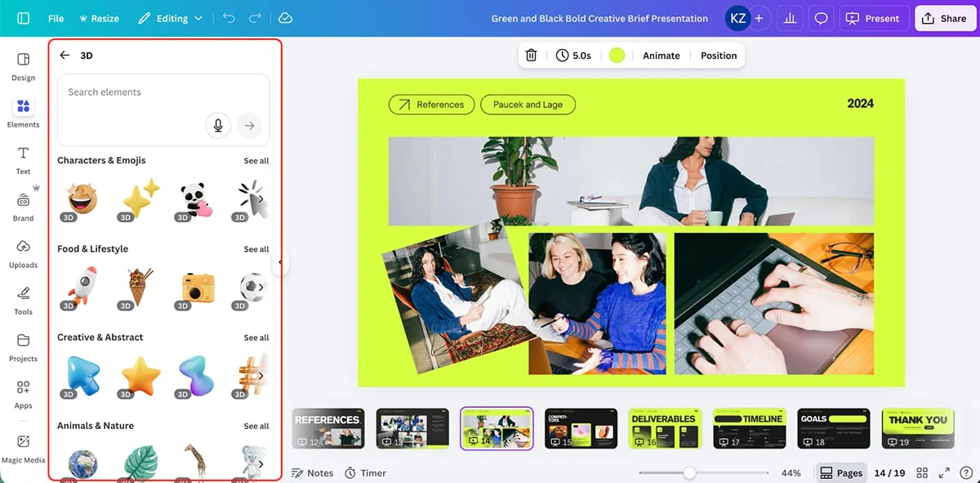Go back from the 3D panel
Image resolution: width=980 pixels, height=483 pixels.
click(65, 56)
